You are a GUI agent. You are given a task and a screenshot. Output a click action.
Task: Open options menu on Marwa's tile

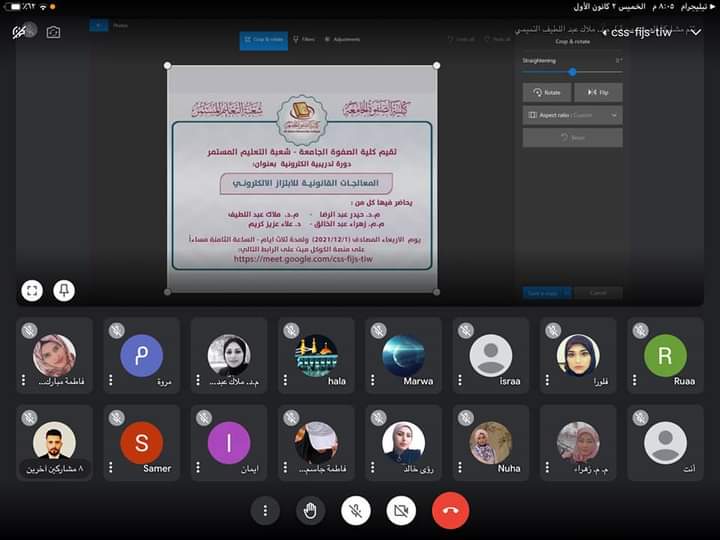tap(374, 381)
